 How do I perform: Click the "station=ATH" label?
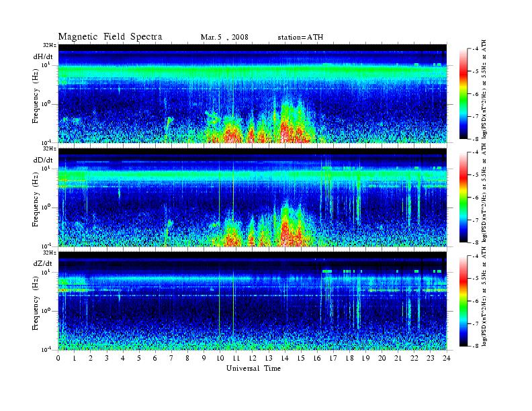300,37
